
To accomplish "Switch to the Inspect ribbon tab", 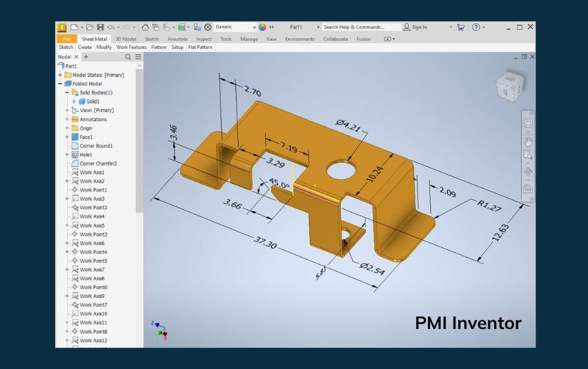I will point(204,39).
